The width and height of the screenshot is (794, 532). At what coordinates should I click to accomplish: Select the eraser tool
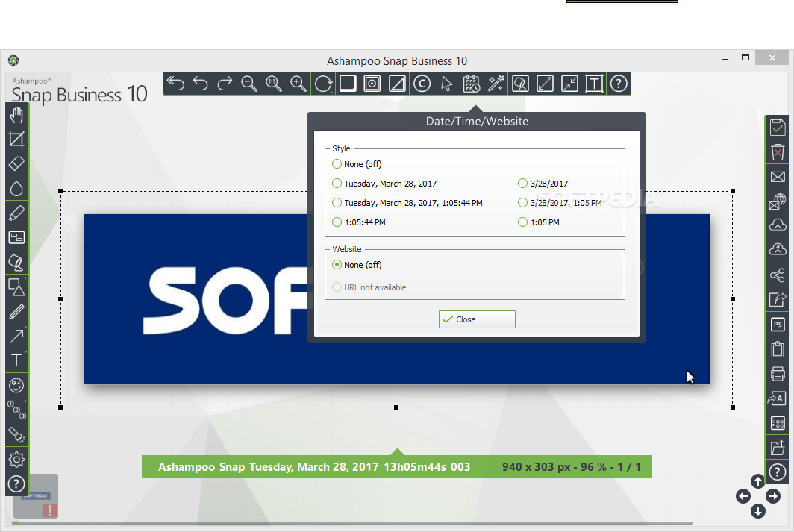tap(16, 163)
